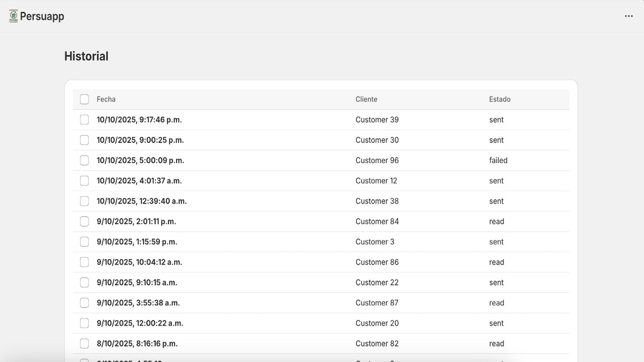Click the sent status of Customer 20
Viewport: 644px width, 362px height.
point(496,323)
